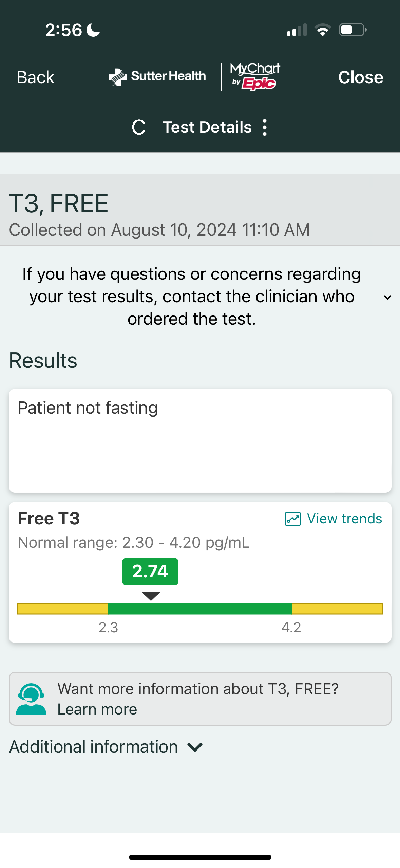Viewport: 400px width, 868px height.
Task: Tap the green 2.74 result badge
Action: [150, 572]
